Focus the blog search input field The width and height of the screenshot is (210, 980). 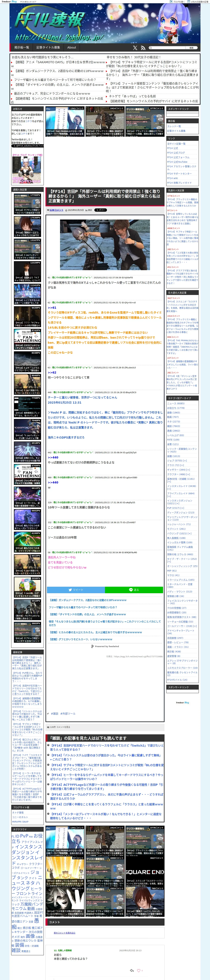[x=168, y=48]
